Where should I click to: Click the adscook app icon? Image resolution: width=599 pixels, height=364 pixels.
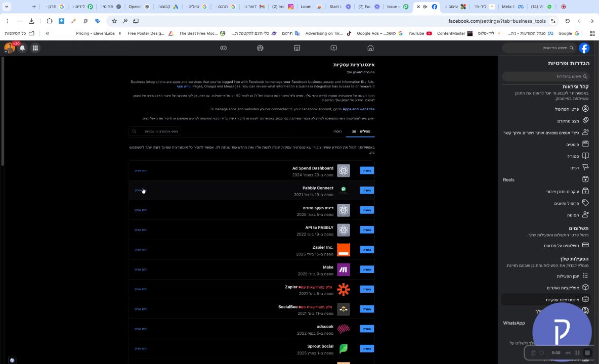click(x=344, y=329)
